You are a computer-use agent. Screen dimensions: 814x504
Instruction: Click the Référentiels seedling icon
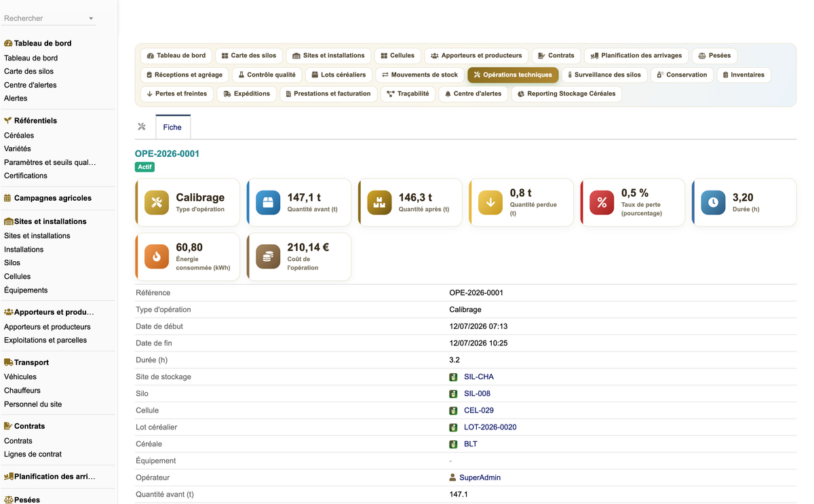[8, 121]
